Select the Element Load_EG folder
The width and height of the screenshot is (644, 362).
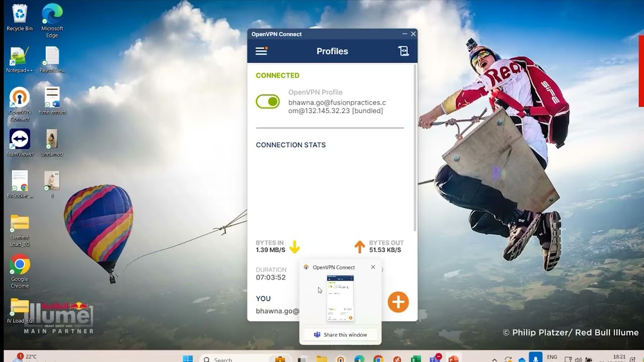click(20, 230)
